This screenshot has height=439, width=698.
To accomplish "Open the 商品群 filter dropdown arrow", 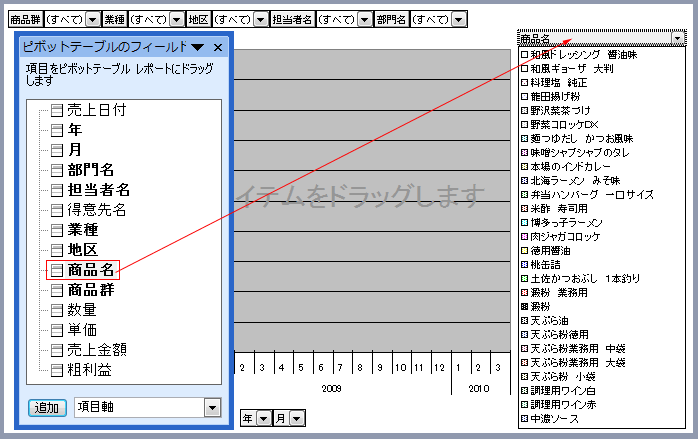I will pos(92,19).
